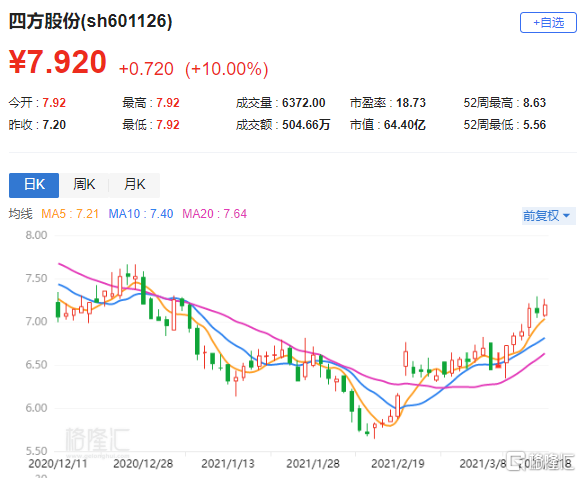Click the 成交量 volume value 6372.00
Screen dimensions: 581x478
coord(304,103)
